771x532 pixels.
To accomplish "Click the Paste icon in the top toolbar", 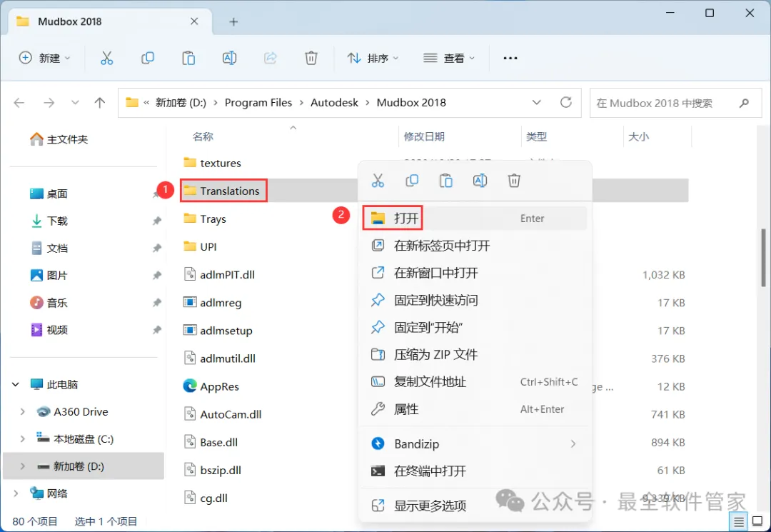I will 188,58.
